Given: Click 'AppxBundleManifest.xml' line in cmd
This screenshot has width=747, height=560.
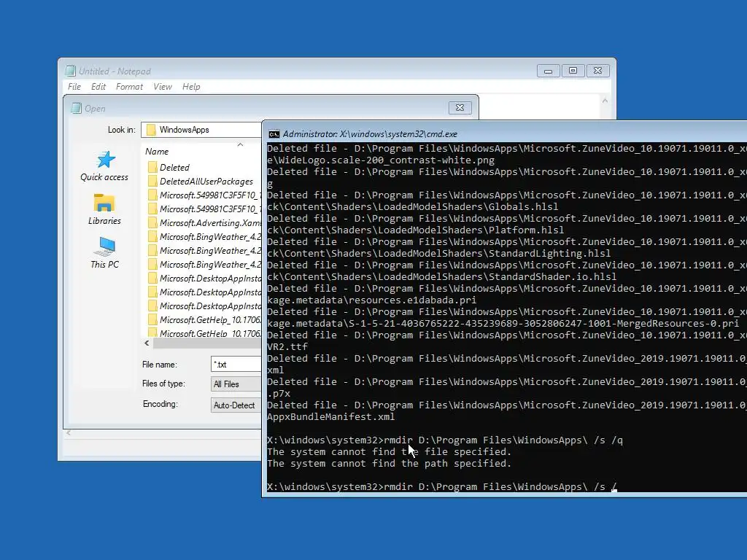Looking at the screenshot, I should pos(330,416).
